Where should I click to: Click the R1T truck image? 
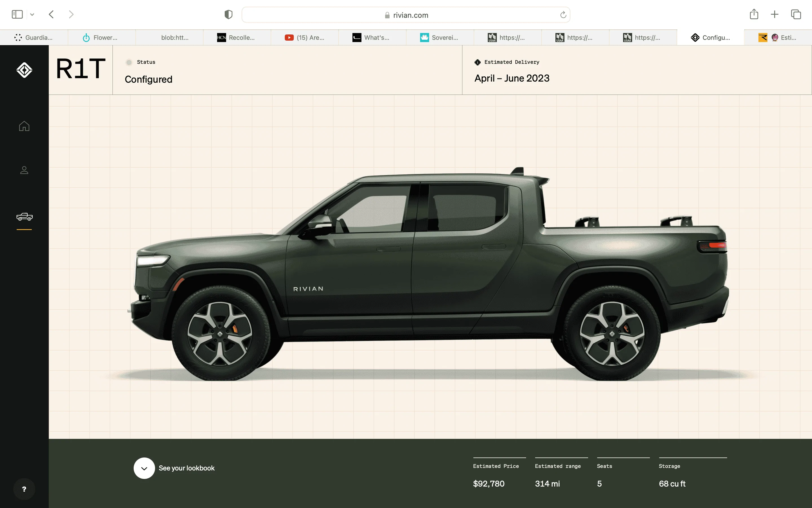tap(429, 274)
